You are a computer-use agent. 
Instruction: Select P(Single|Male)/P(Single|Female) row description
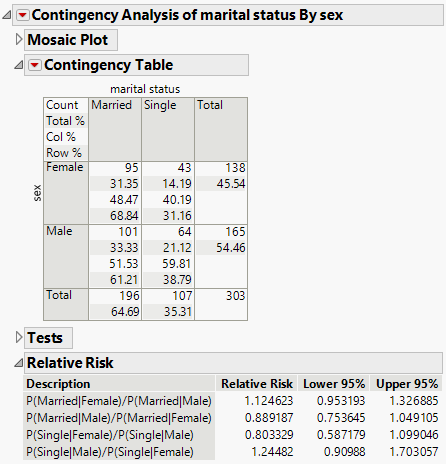(110, 452)
